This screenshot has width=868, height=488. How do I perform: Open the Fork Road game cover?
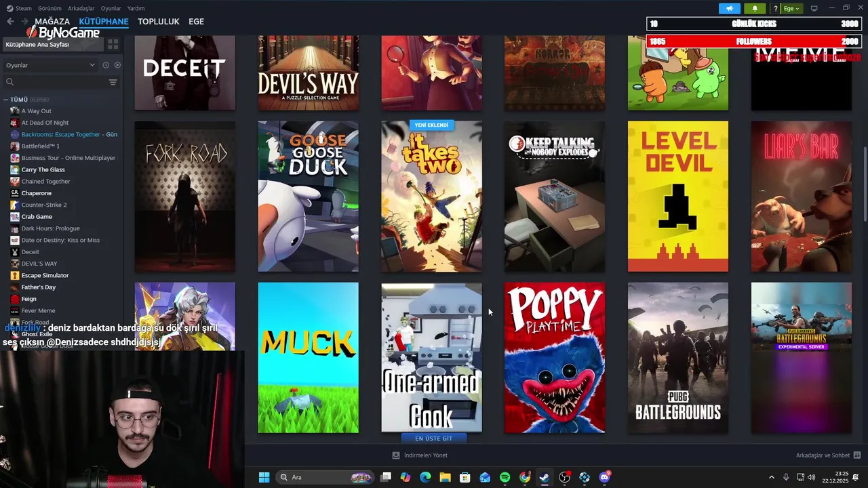click(x=184, y=197)
